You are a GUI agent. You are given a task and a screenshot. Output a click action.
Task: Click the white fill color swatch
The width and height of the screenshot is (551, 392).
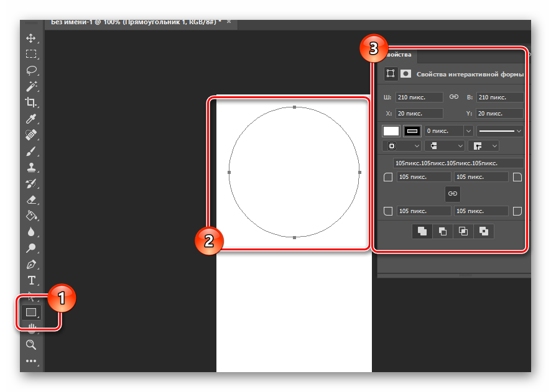pos(391,131)
